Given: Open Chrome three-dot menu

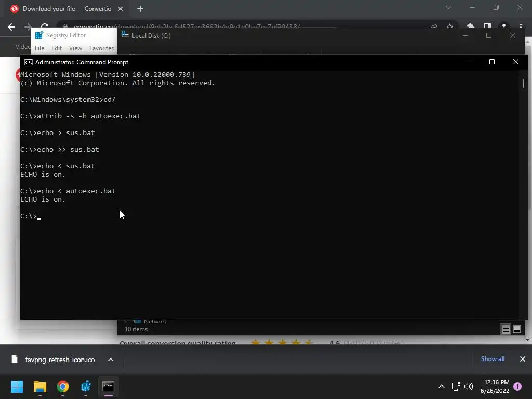Looking at the screenshot, I should 521,26.
